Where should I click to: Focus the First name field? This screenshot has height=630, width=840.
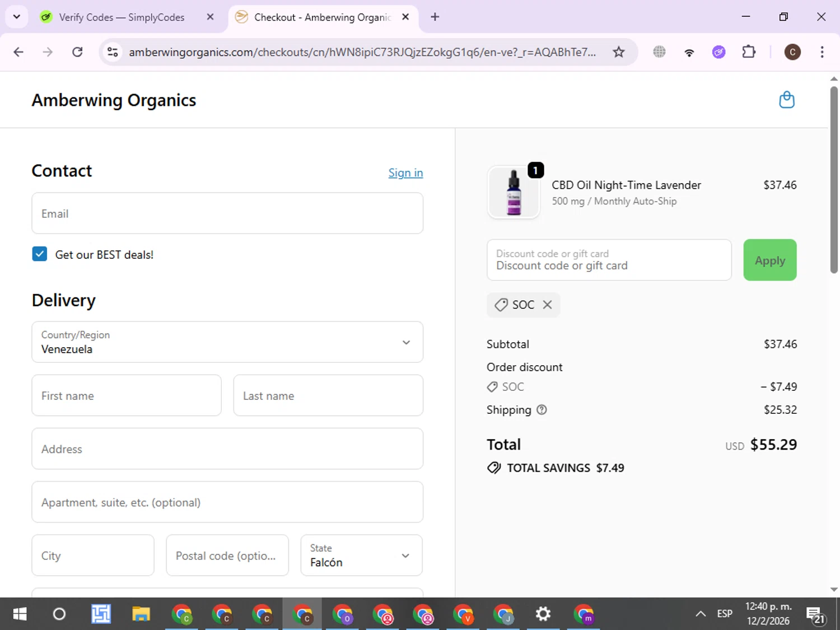point(127,395)
